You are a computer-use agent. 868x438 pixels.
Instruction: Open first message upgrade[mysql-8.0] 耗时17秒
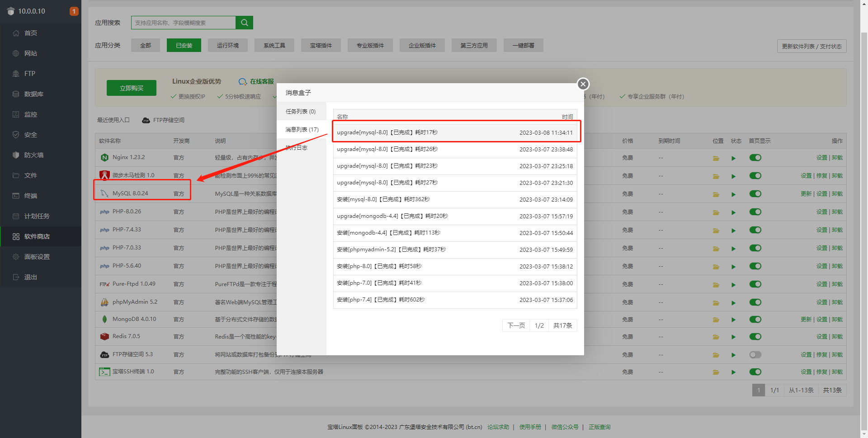455,132
